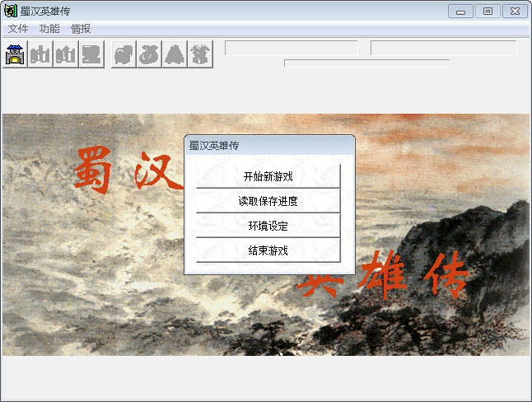Screen dimensions: 532x402
Task: Click the greyed folded-map icon beside the scroll icon
Action: [x=66, y=54]
